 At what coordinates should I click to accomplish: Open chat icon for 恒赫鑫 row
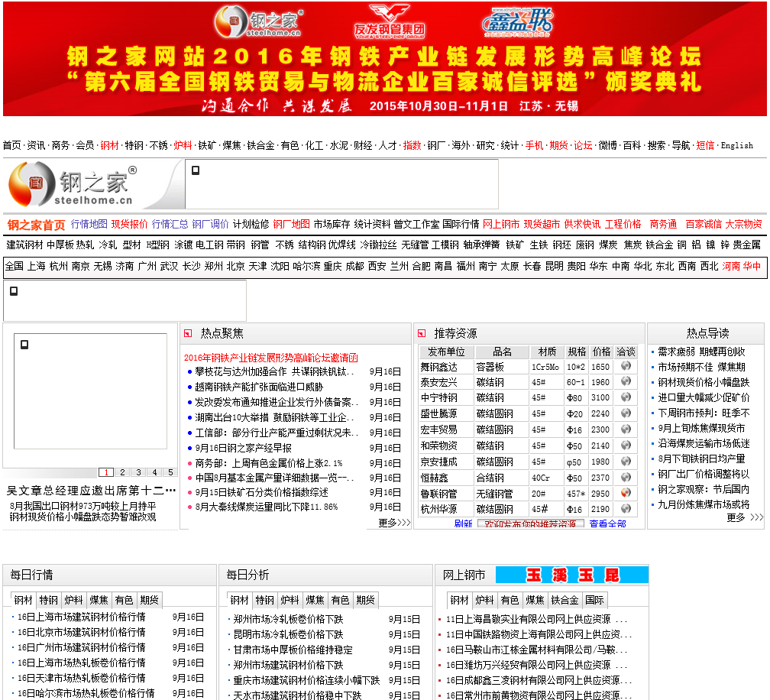(x=626, y=477)
